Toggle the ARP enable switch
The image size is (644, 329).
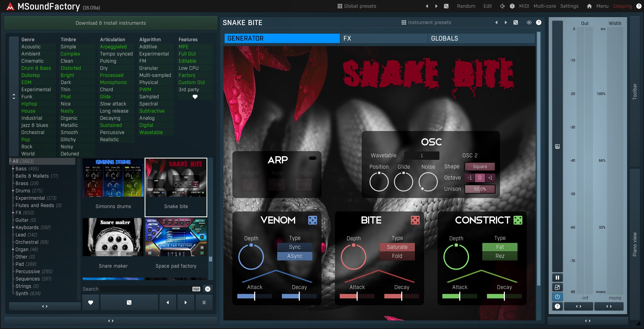(x=312, y=158)
